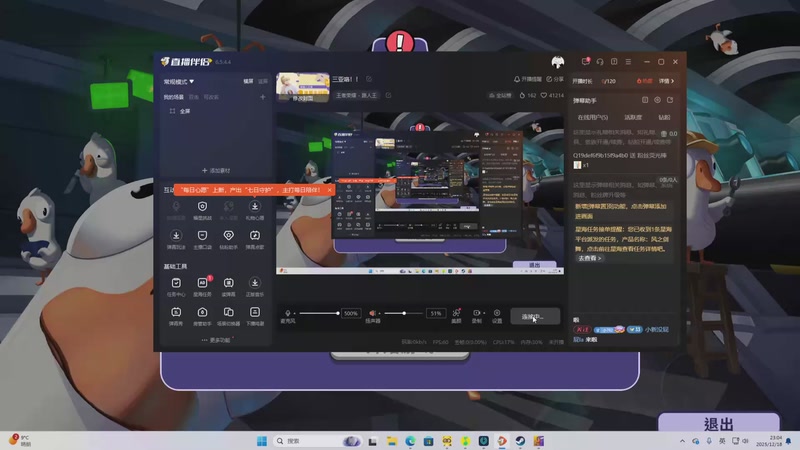Open the hamburger menu in title bar

[628, 62]
